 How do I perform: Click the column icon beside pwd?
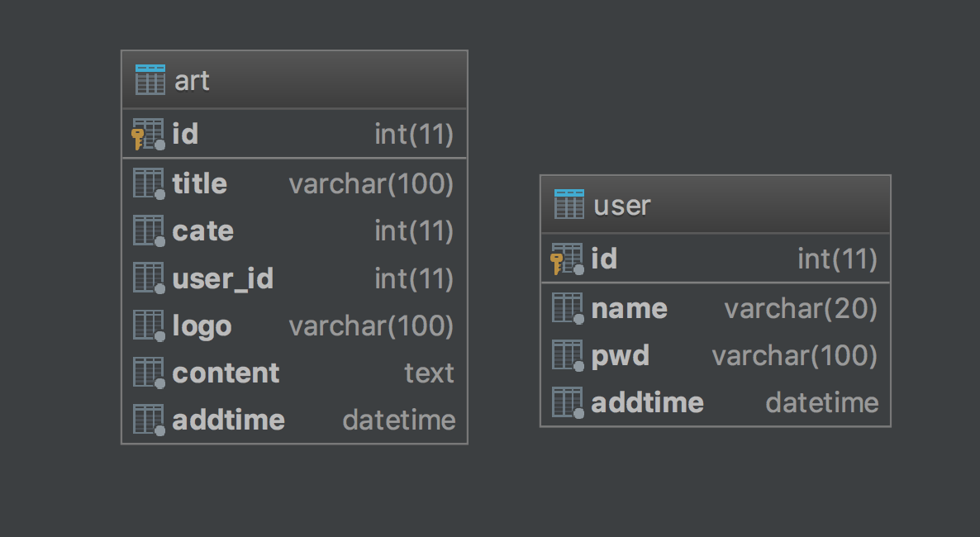pos(567,356)
